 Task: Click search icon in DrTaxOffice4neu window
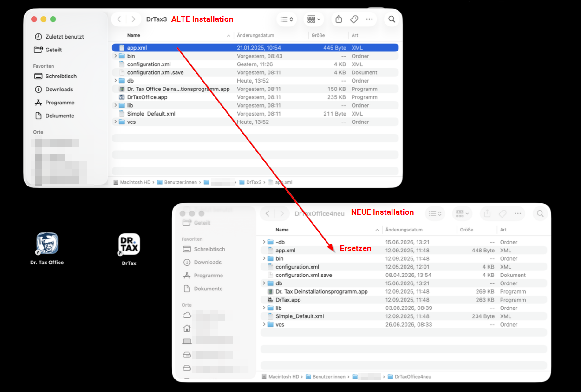click(x=540, y=213)
